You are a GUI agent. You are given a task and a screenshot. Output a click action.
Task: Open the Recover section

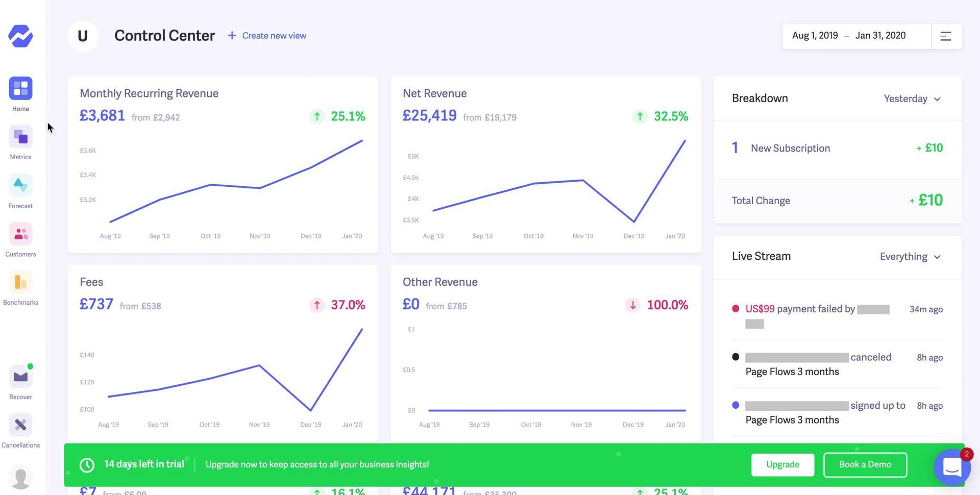pyautogui.click(x=20, y=377)
